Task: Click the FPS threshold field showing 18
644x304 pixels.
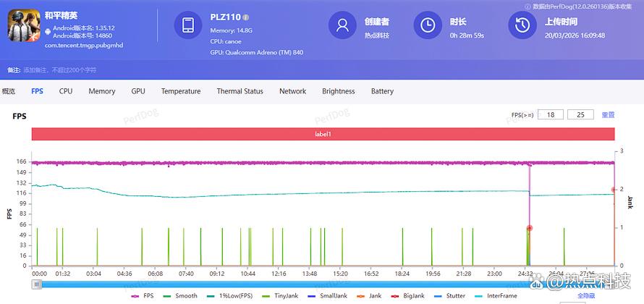Action: [x=551, y=114]
